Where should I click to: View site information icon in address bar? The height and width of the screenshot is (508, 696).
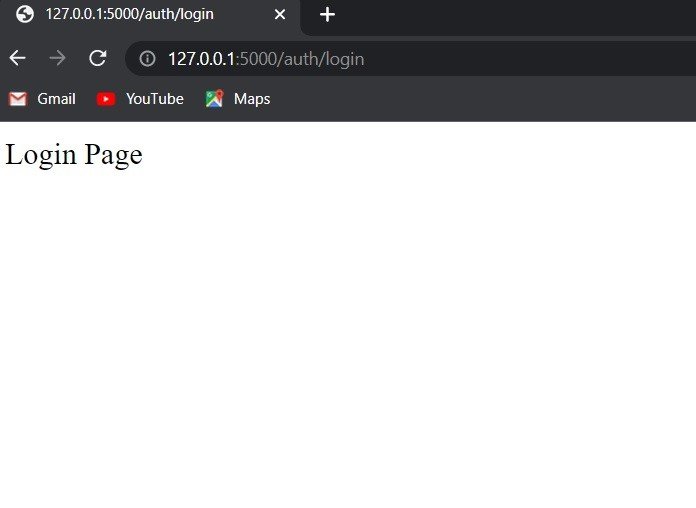pos(147,59)
